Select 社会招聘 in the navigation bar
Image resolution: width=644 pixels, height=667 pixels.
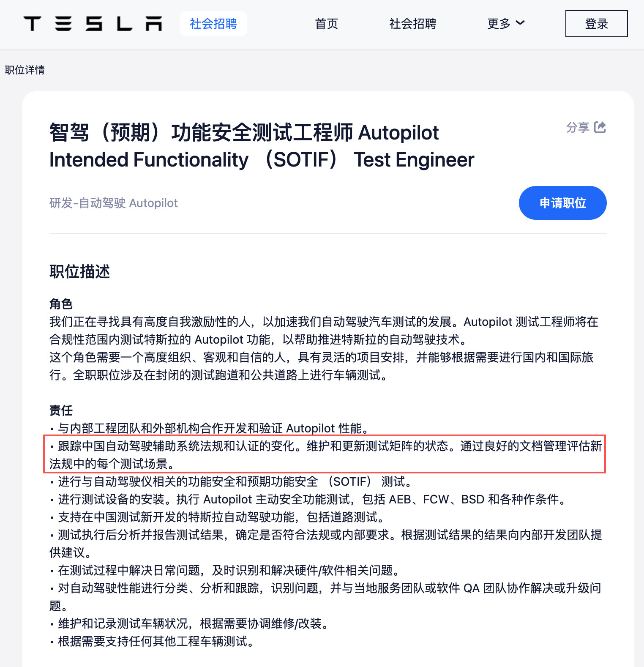click(x=412, y=24)
